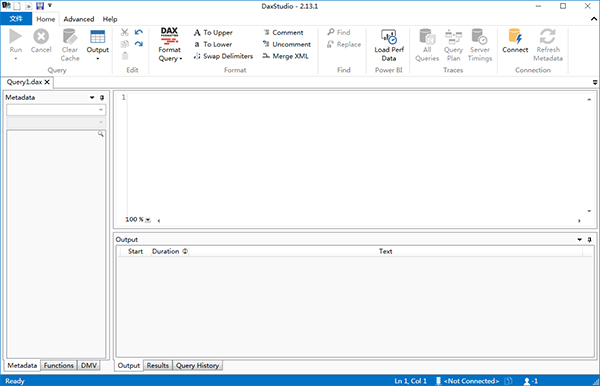Open the Output panel options dropdown arrow
The image size is (600, 386).
tap(580, 239)
